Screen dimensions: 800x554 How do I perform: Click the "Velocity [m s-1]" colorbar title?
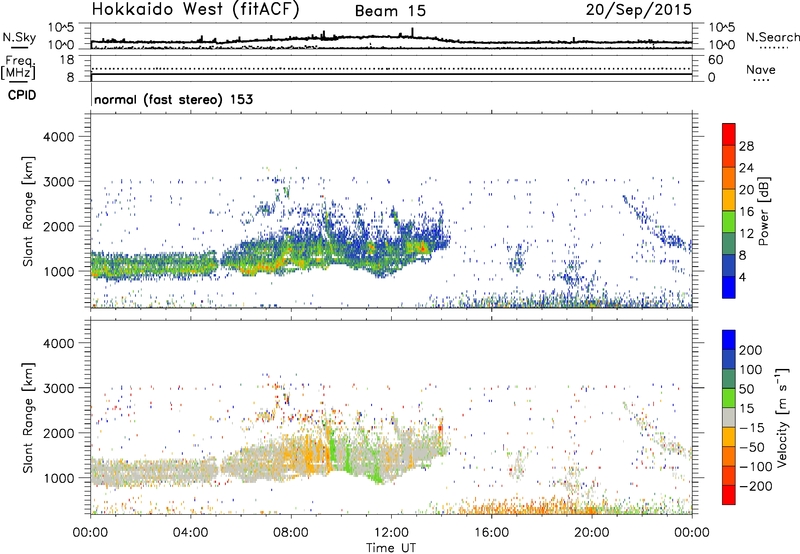[x=782, y=417]
